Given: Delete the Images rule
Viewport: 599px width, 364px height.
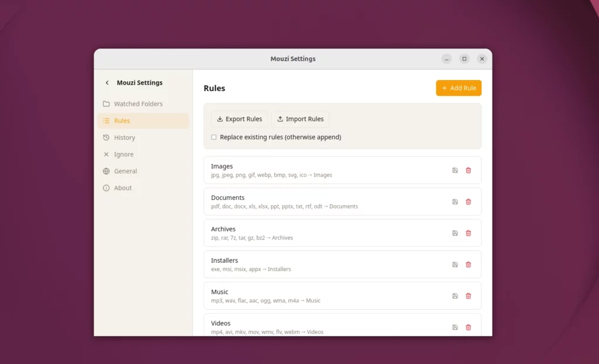Looking at the screenshot, I should pyautogui.click(x=469, y=170).
